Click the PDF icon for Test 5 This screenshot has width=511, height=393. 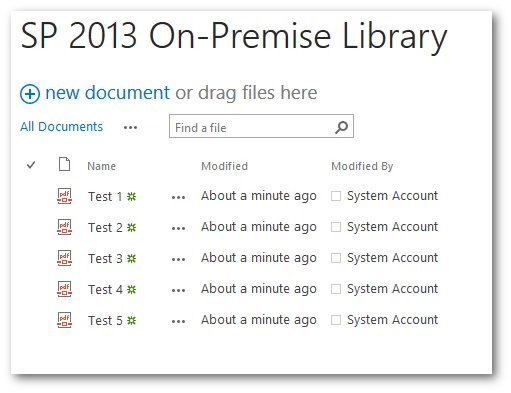tap(64, 320)
